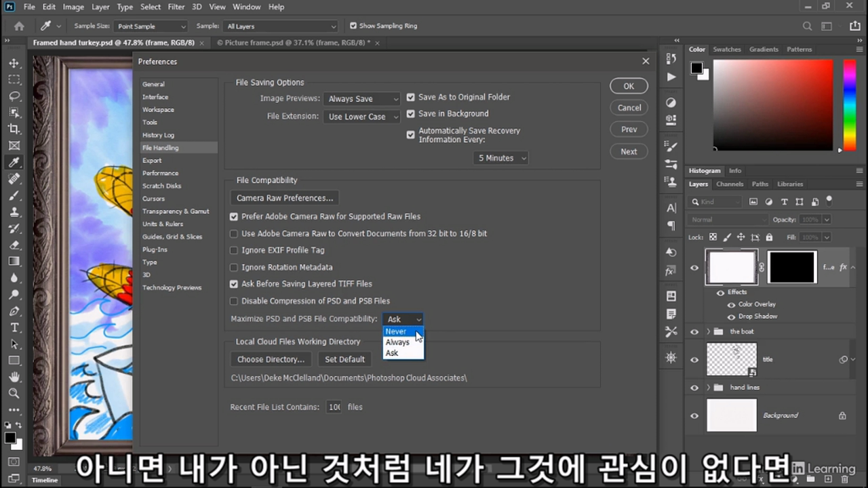Screen dimensions: 868x488
Task: Toggle Show Sampling Ring checkbox
Action: 353,26
